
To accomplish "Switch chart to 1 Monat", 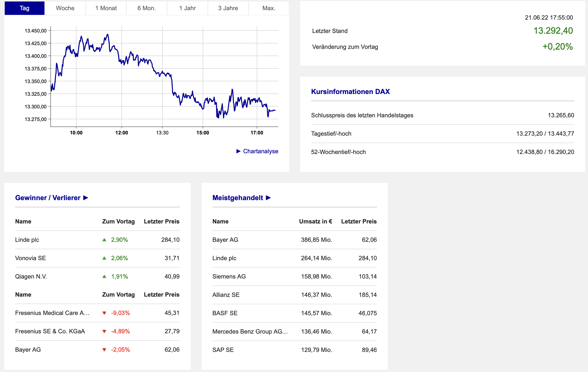I will pyautogui.click(x=106, y=8).
